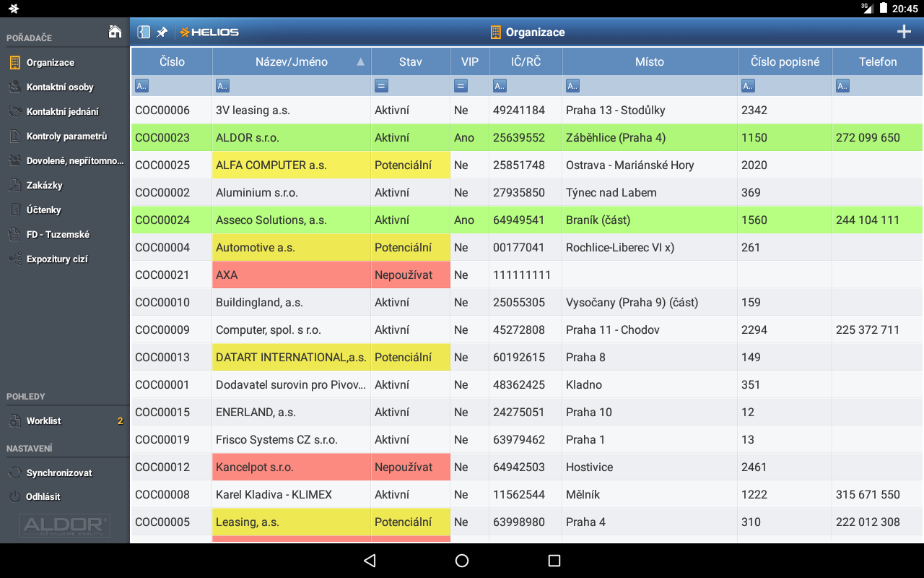Screen dimensions: 924x578
Task: Select row 3V leasing a.s.
Action: tap(527, 111)
